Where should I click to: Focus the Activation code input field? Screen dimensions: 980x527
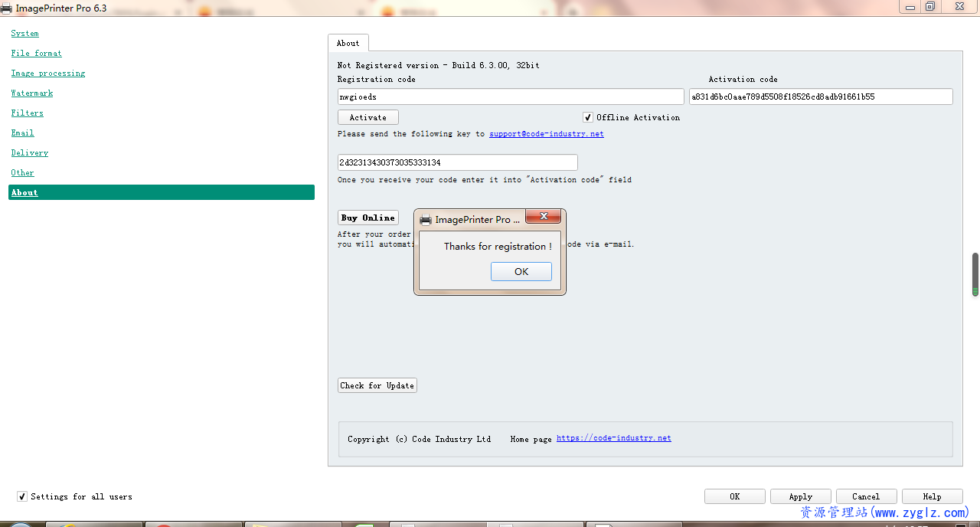pyautogui.click(x=821, y=97)
